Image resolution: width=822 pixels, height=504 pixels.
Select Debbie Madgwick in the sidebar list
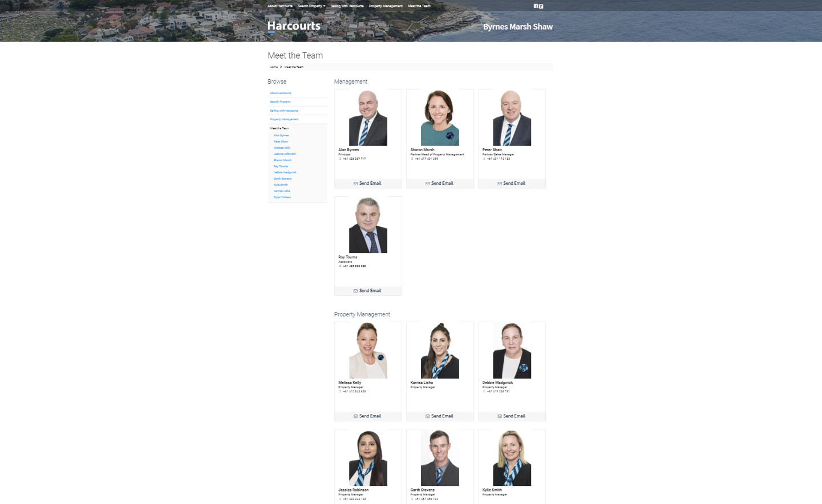[285, 172]
